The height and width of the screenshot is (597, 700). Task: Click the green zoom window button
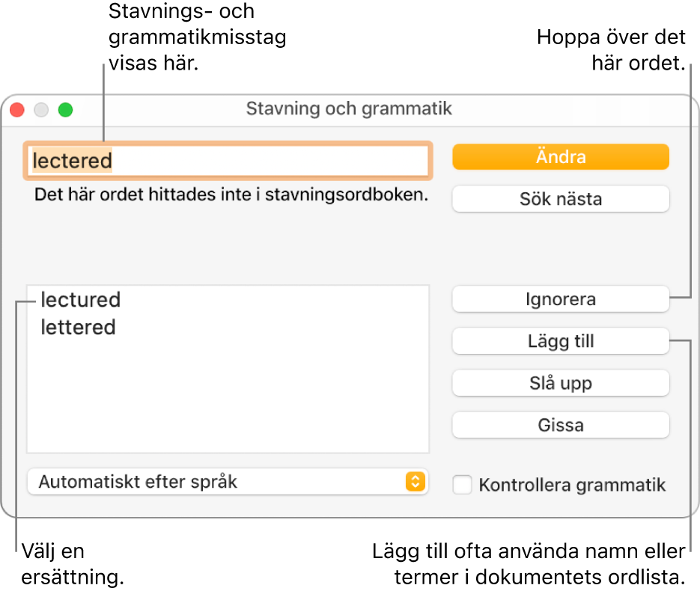[x=66, y=109]
